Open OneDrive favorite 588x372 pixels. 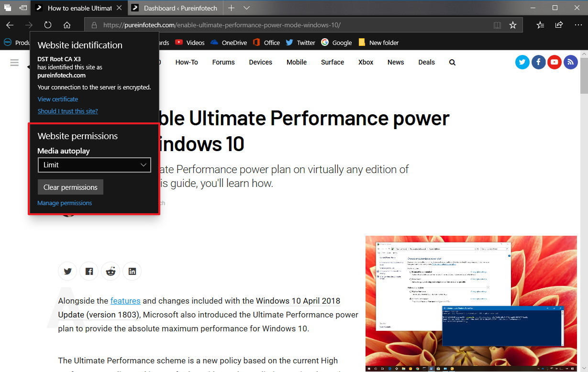coord(229,43)
